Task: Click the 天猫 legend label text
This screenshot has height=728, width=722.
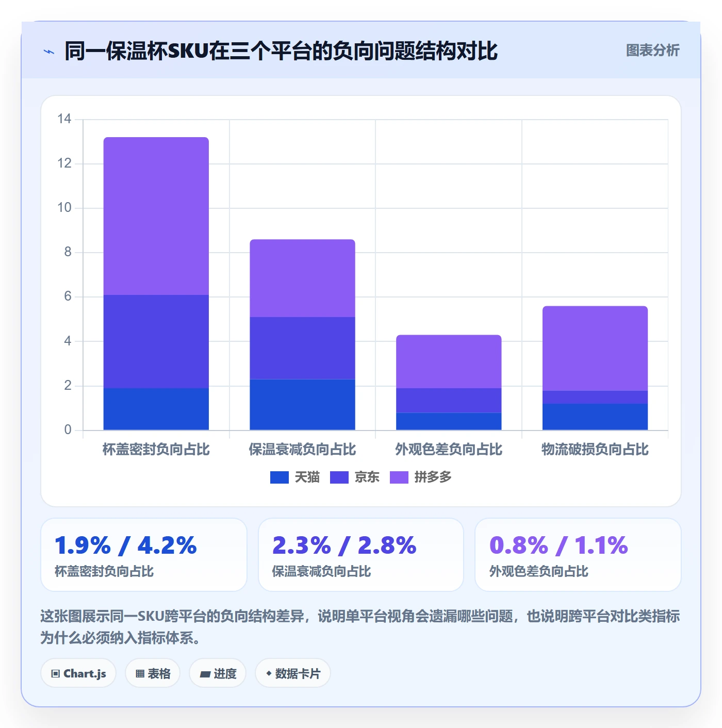Action: point(307,477)
